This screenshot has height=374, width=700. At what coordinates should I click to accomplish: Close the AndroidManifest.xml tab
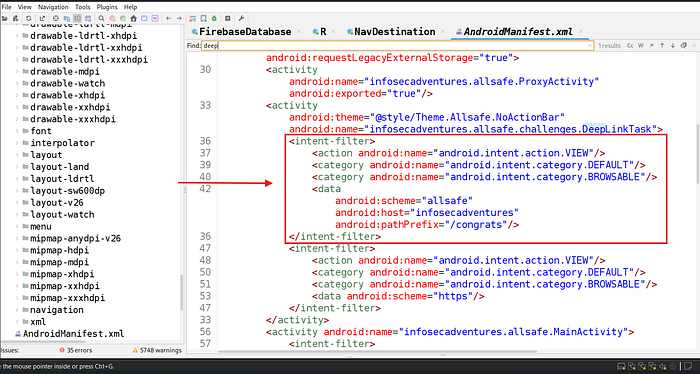tap(581, 32)
